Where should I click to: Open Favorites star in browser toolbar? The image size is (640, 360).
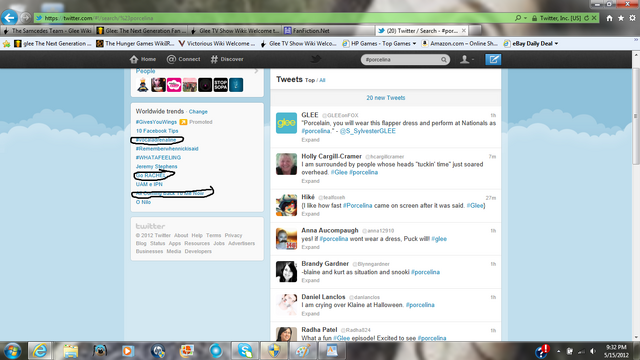click(x=621, y=18)
